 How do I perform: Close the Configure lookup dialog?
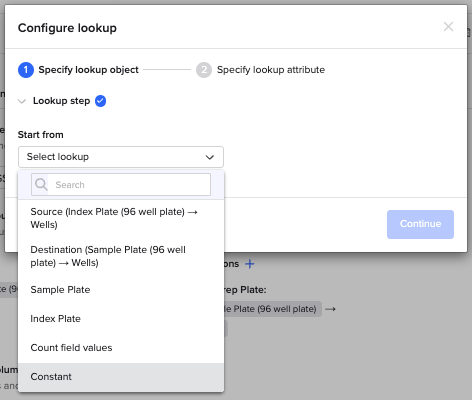tap(448, 27)
